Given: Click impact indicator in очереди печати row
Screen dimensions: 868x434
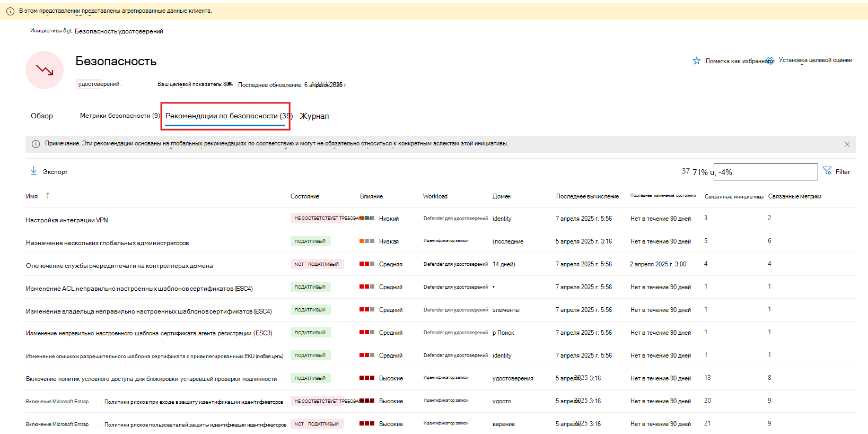Looking at the screenshot, I should point(367,264).
